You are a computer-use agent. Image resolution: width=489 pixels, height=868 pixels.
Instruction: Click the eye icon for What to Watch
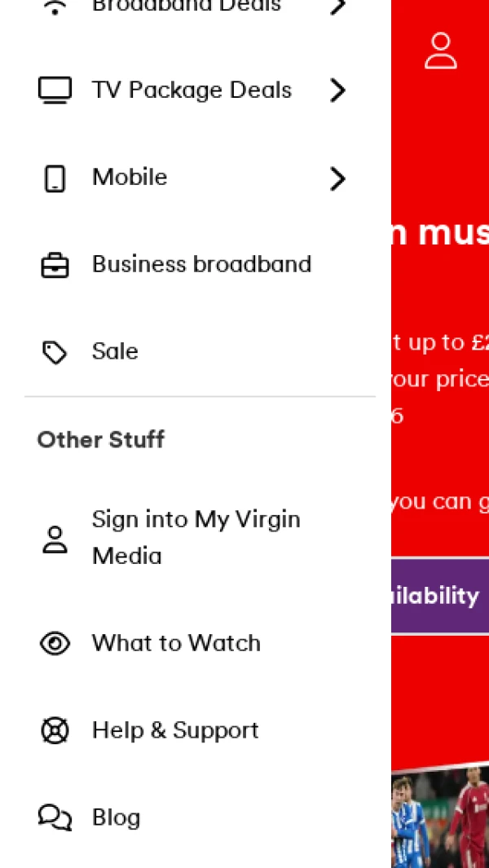(x=55, y=643)
